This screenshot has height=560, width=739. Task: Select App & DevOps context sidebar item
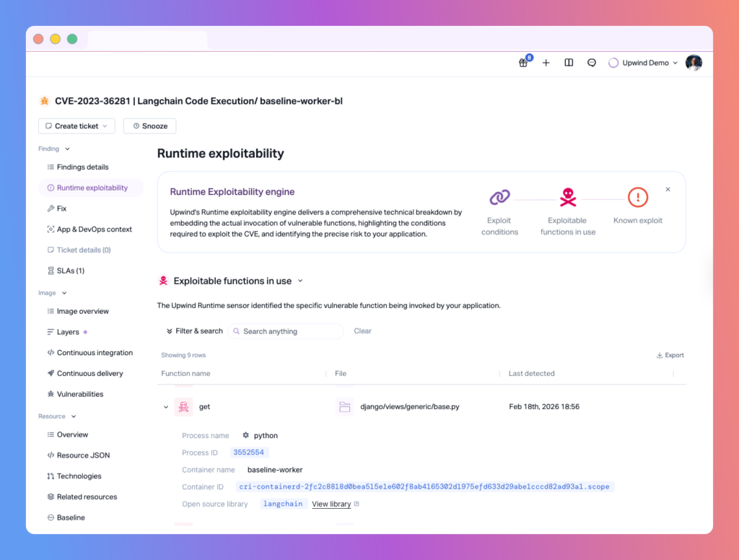(94, 229)
